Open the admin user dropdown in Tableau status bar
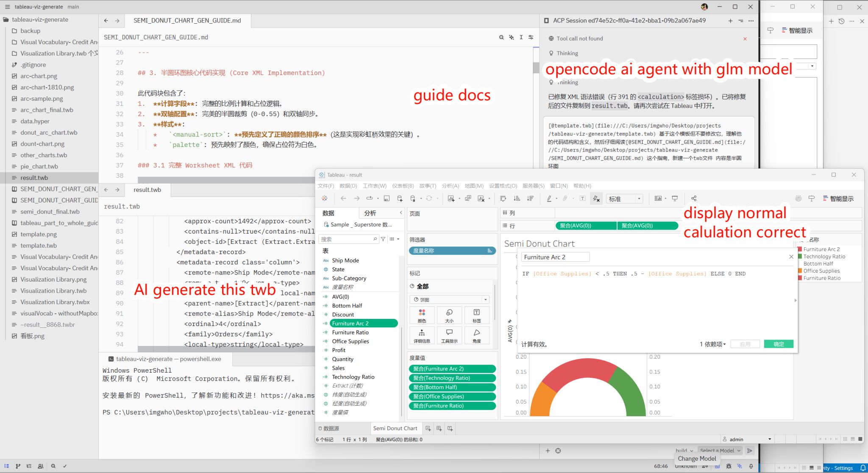Image resolution: width=868 pixels, height=473 pixels. click(x=747, y=439)
